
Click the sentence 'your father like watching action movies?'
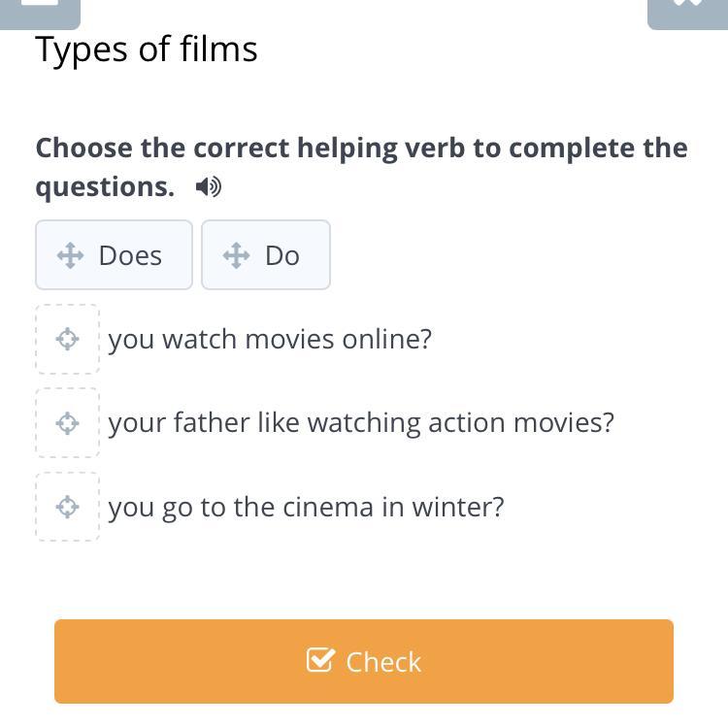[x=361, y=422]
